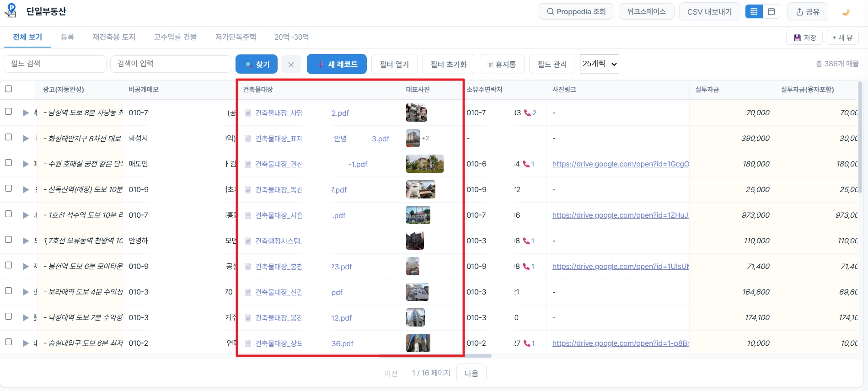This screenshot has height=391, width=868.
Task: Check the 화성태안지구 row checkbox
Action: pos(8,137)
